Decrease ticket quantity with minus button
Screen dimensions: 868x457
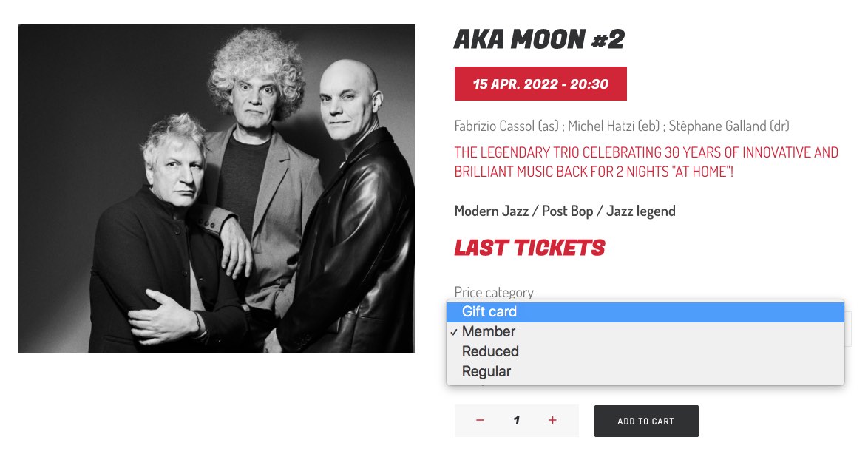tap(480, 421)
